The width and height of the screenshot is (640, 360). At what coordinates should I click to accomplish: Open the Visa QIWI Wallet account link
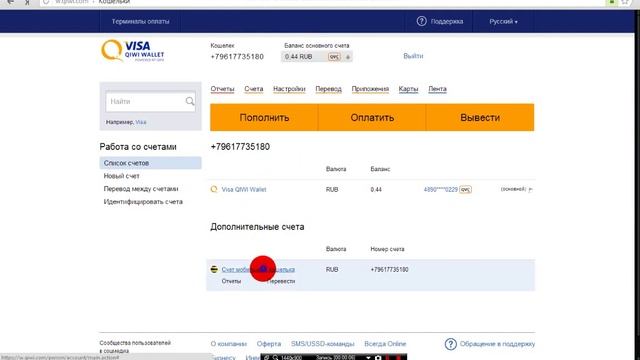[x=244, y=189]
